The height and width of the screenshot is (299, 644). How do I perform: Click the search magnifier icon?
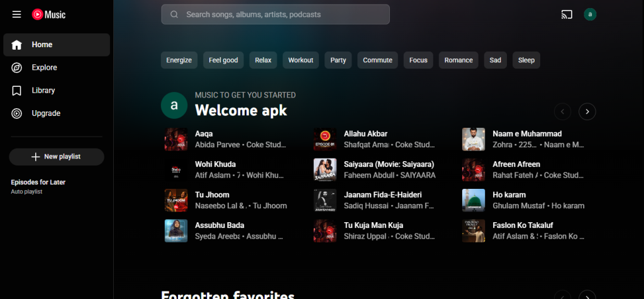(174, 14)
